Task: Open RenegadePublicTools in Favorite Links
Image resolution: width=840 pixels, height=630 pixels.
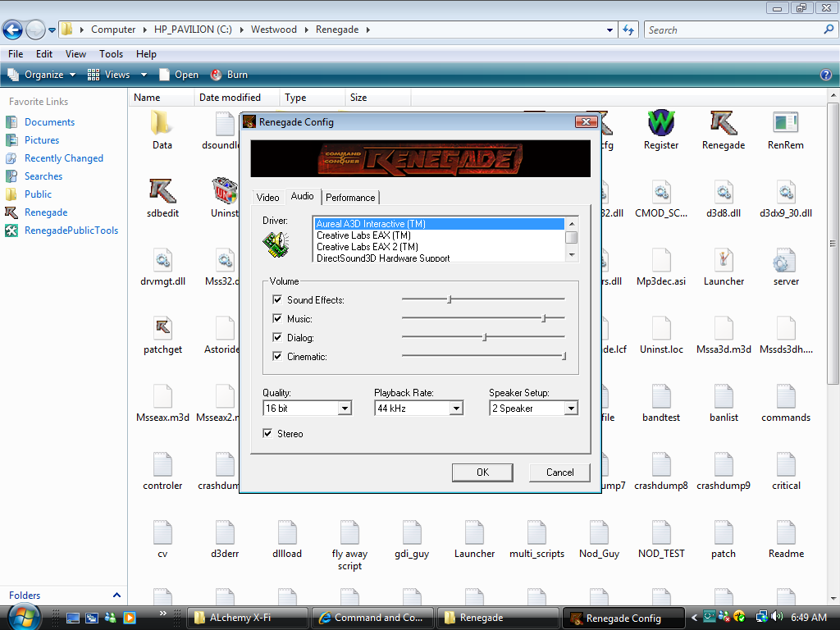Action: point(71,231)
